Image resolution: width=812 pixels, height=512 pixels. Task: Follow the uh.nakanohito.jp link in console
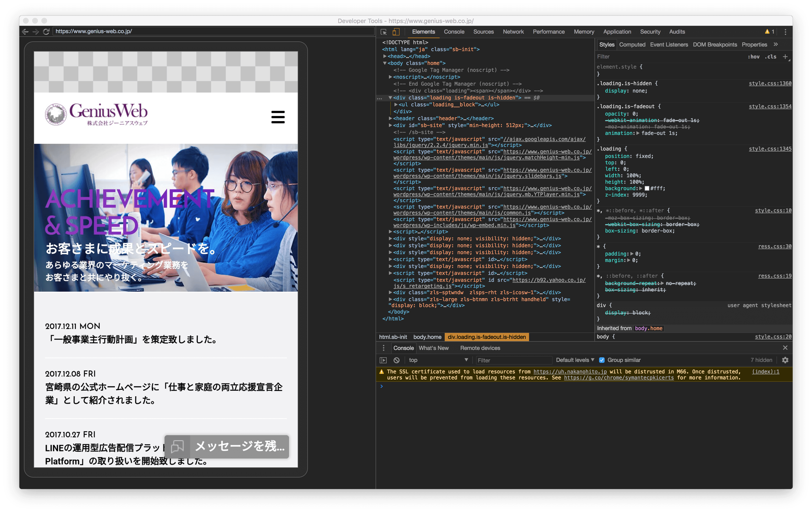(570, 372)
